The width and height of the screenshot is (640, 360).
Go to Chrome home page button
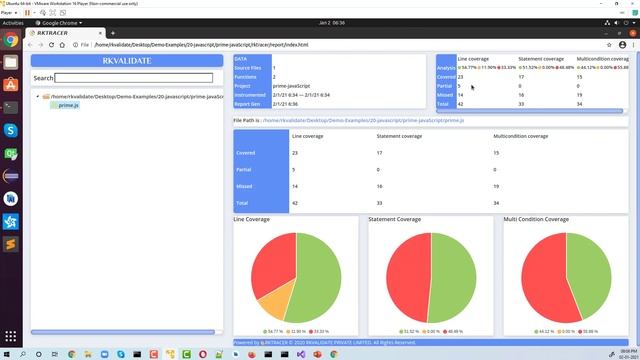tap(62, 45)
